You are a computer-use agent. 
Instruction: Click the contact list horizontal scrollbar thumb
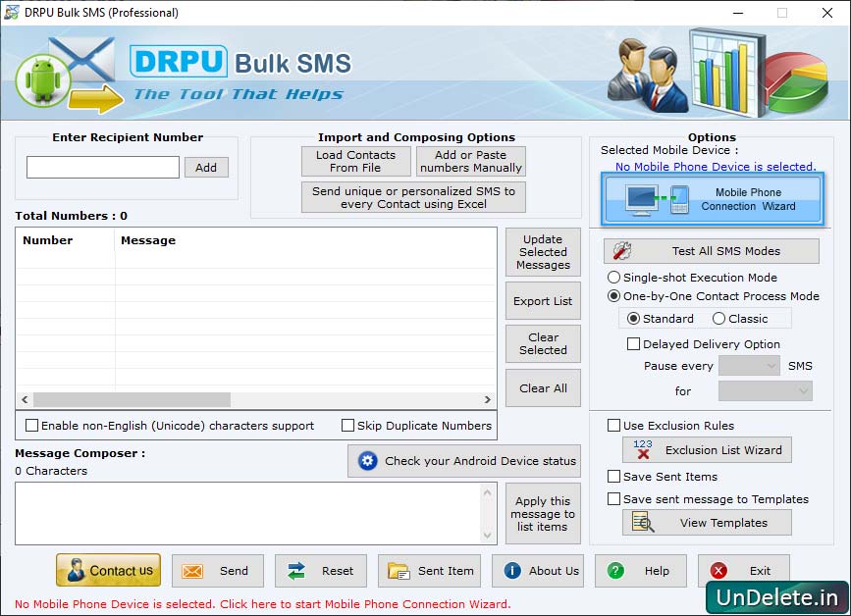pos(132,399)
